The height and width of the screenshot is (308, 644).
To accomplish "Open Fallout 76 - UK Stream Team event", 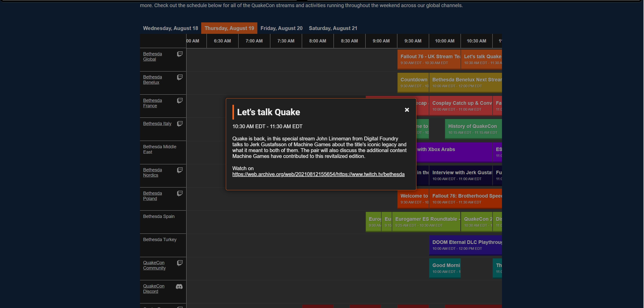I will (x=429, y=59).
